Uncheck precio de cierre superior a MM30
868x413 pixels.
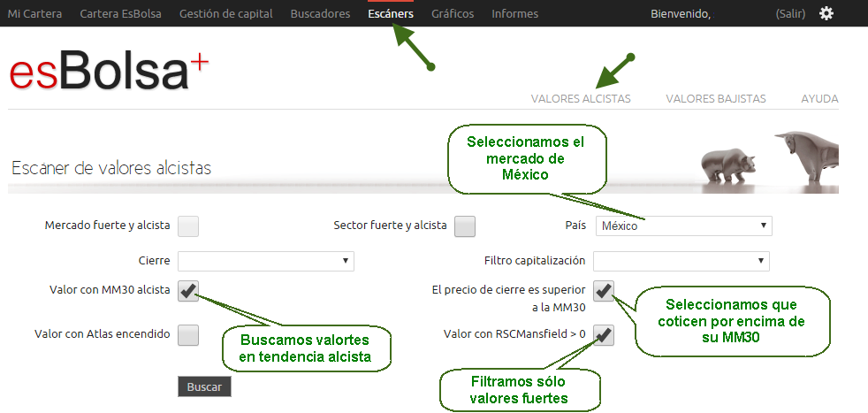click(x=604, y=290)
